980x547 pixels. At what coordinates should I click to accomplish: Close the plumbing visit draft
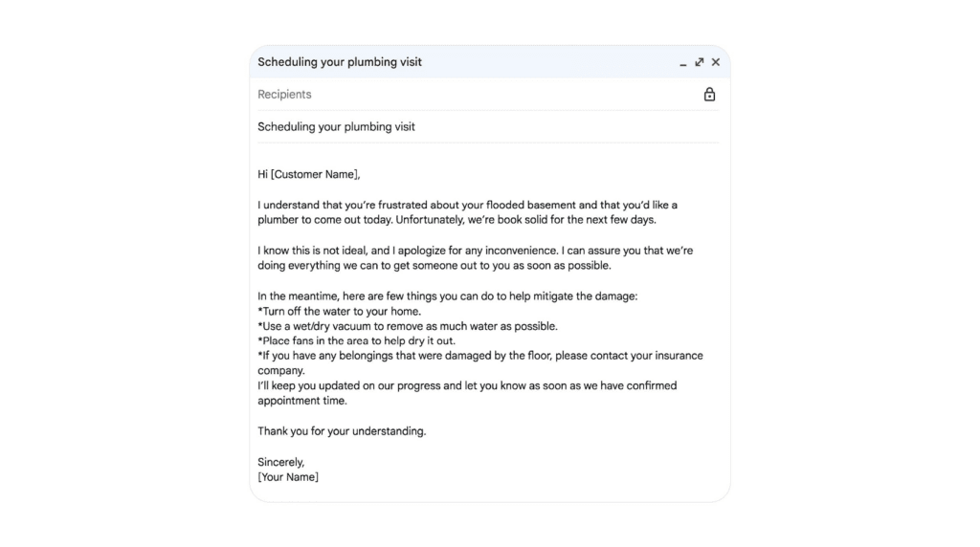point(716,62)
